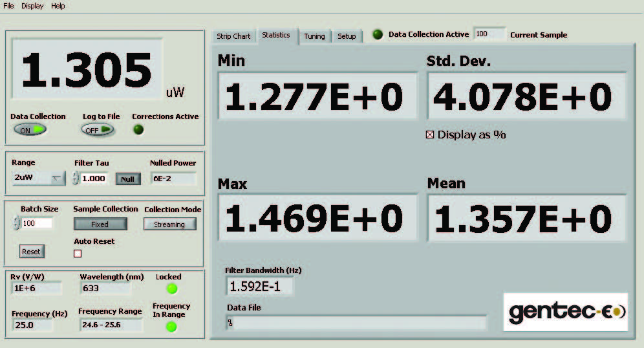Switch to the Tuning tab
Image resolution: width=644 pixels, height=348 pixels.
(x=314, y=36)
